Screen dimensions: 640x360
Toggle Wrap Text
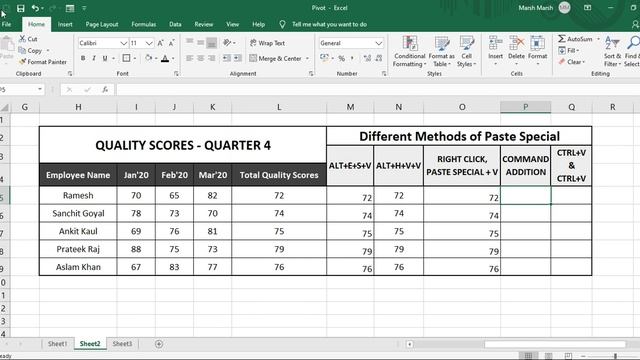pyautogui.click(x=267, y=43)
